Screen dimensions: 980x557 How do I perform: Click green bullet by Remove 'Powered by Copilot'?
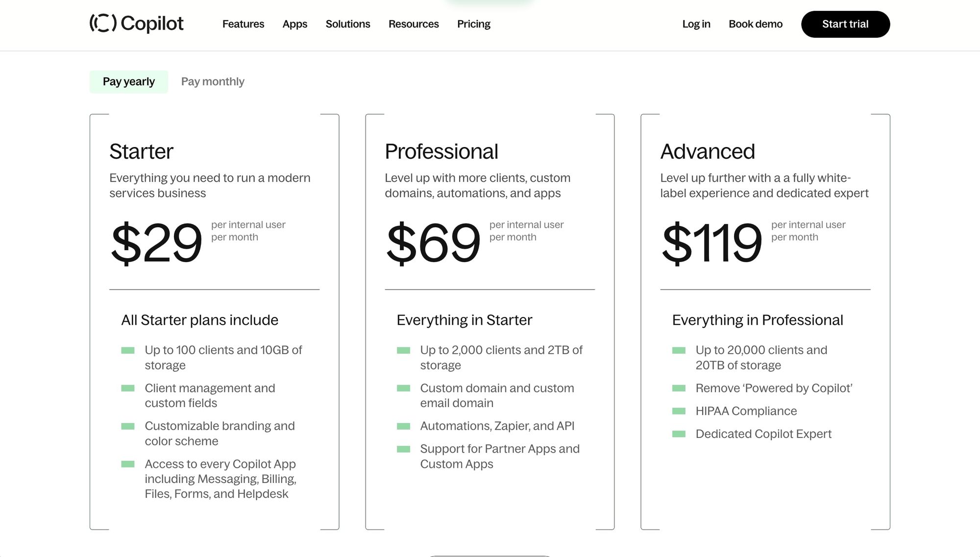[679, 388]
